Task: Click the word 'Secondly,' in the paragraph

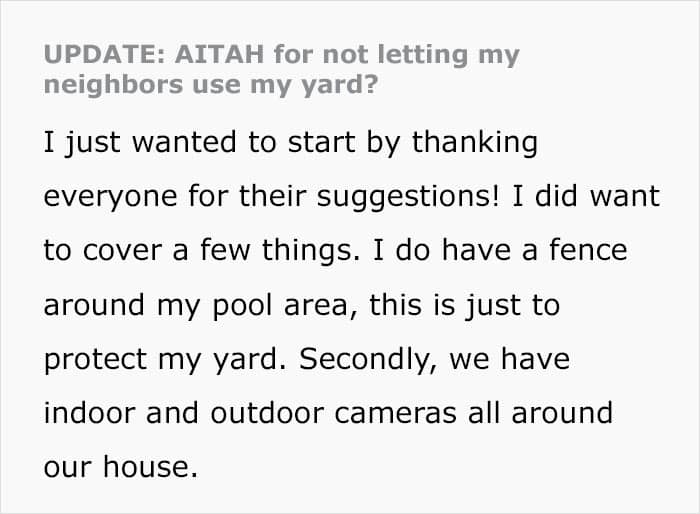Action: (x=369, y=359)
